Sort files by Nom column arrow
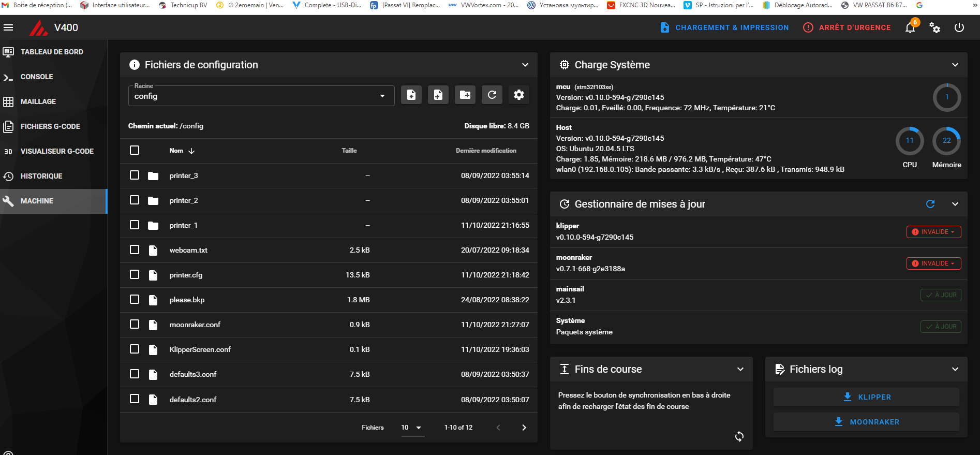The image size is (980, 455). (x=191, y=151)
